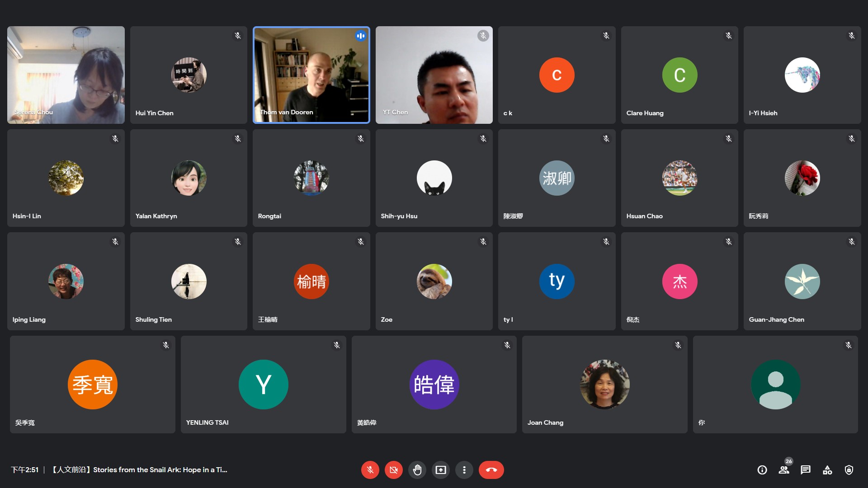
Task: Click muted mic icon on Rongtai tile
Action: [361, 139]
